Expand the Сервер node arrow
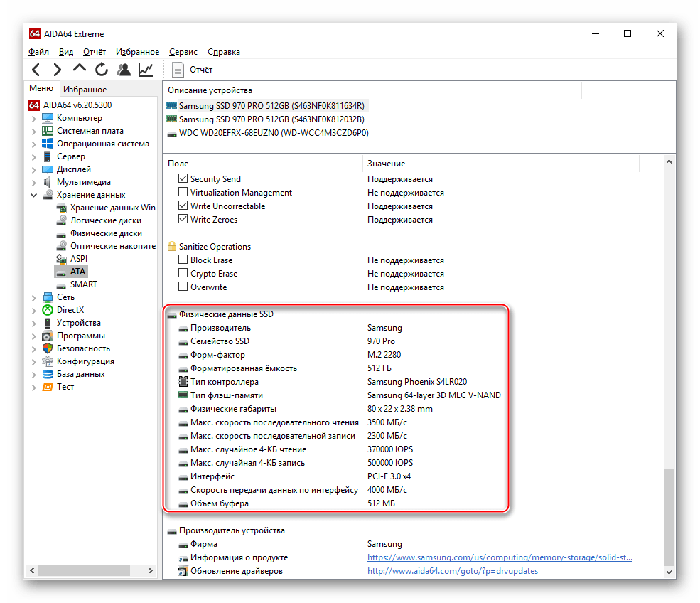700x603 pixels. pyautogui.click(x=34, y=156)
